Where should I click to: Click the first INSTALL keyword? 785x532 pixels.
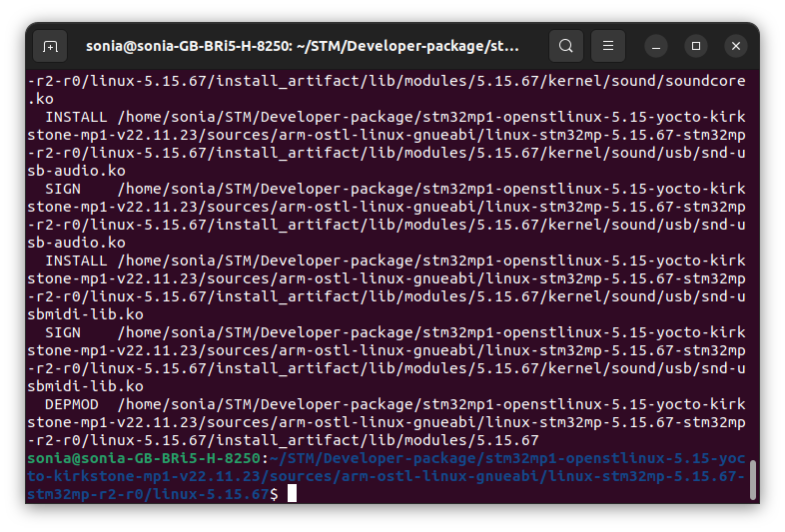coord(76,117)
